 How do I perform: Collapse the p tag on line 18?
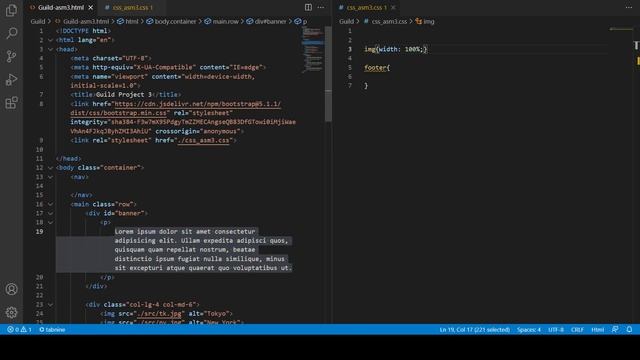[x=51, y=222]
